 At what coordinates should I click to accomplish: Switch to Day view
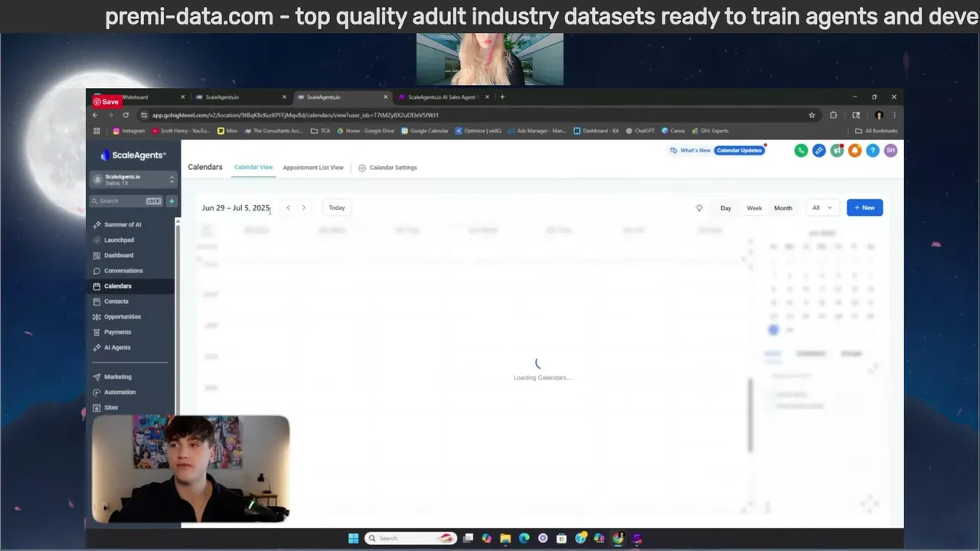(726, 207)
